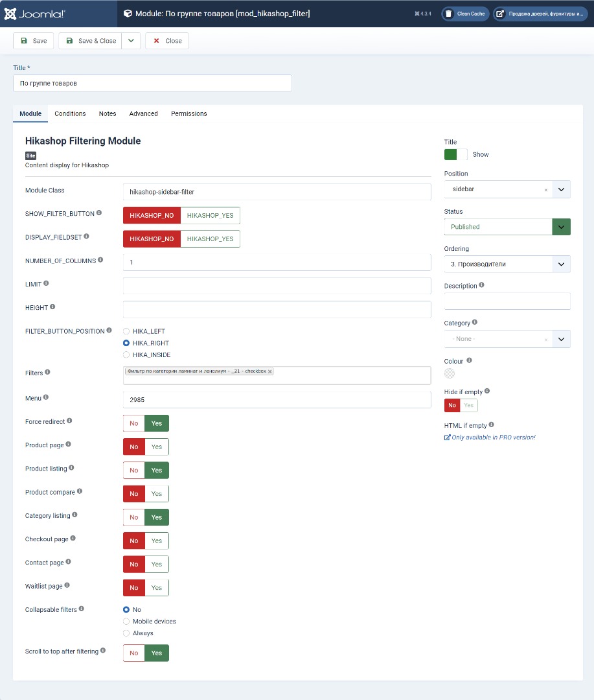Set Product page to Yes

157,447
